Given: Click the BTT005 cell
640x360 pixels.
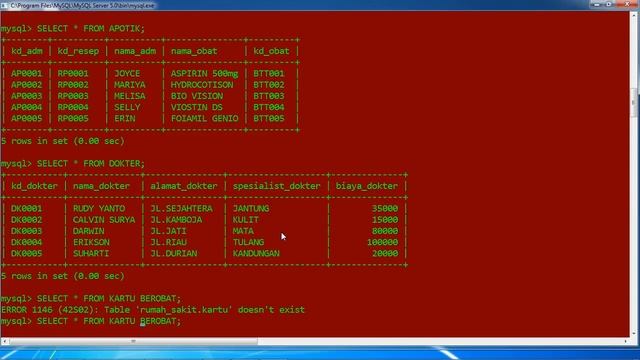Looking at the screenshot, I should [269, 118].
